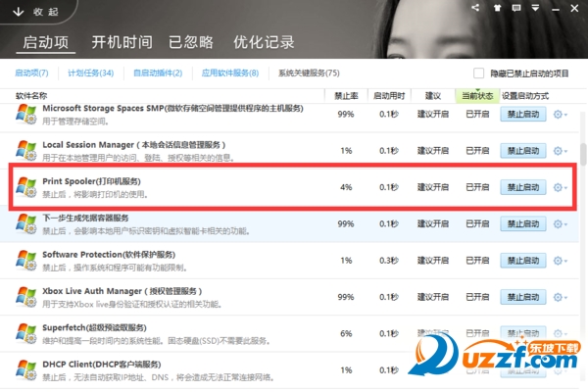The height and width of the screenshot is (392, 588).
Task: Click Print Spooler service icon
Action: pyautogui.click(x=26, y=187)
